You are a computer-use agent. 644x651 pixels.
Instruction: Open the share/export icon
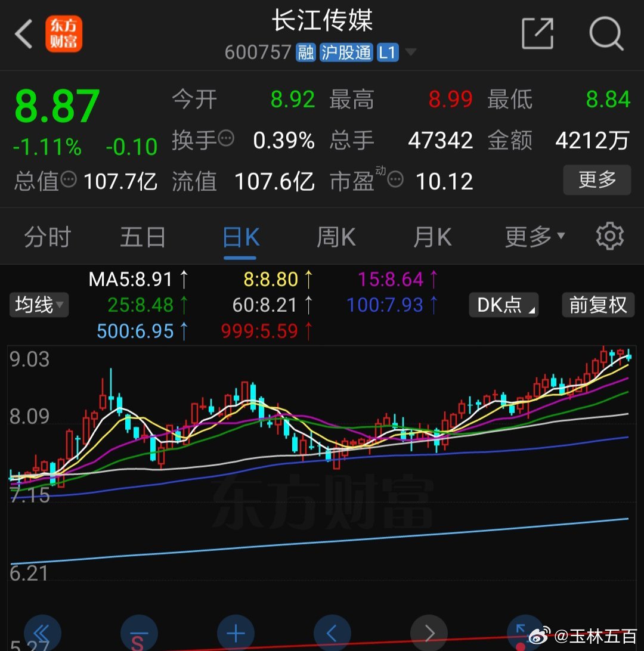(x=537, y=33)
